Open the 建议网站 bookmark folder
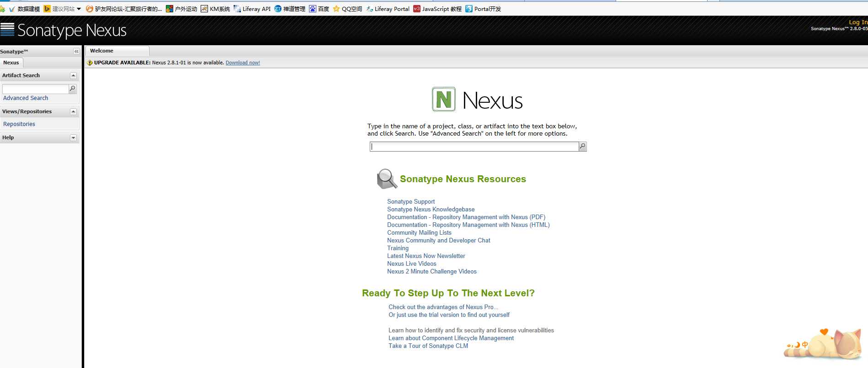The width and height of the screenshot is (868, 368). pyautogui.click(x=62, y=9)
